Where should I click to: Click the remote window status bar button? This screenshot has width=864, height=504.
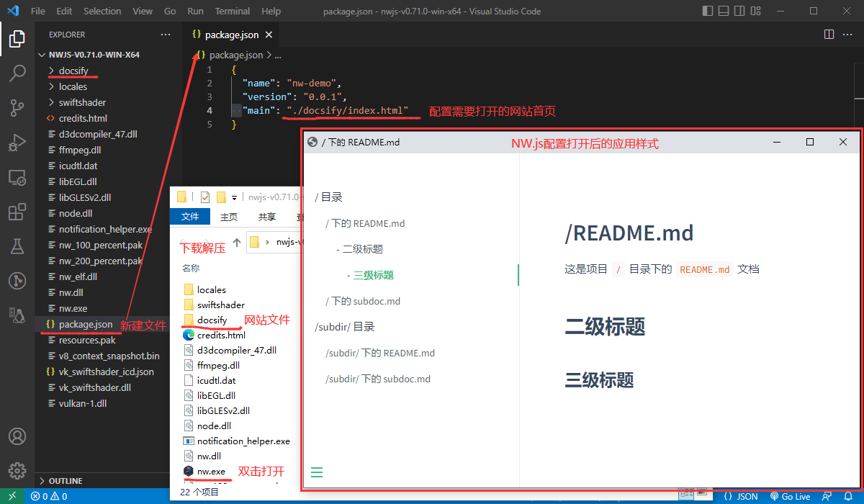tap(12, 496)
